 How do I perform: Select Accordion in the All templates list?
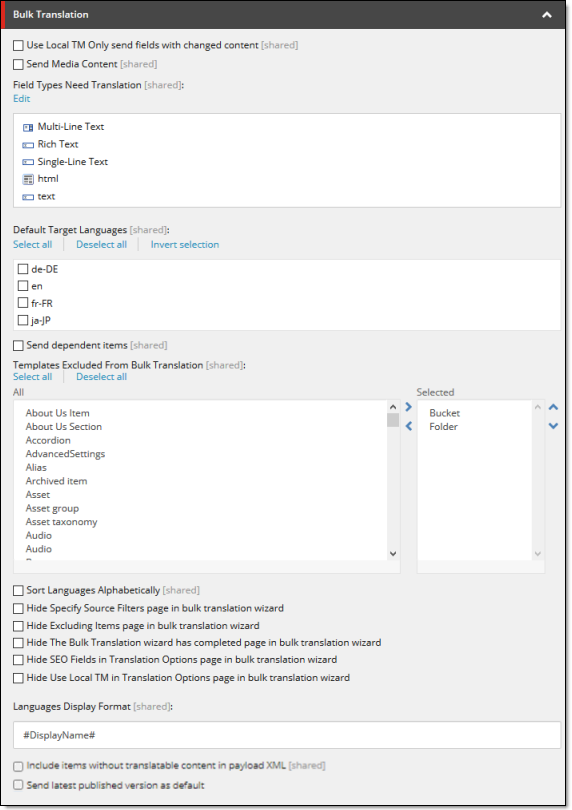point(48,440)
